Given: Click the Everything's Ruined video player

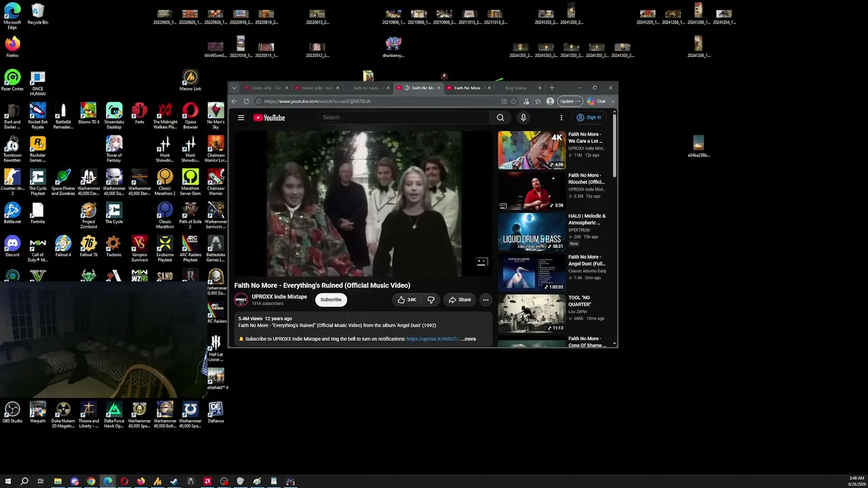Looking at the screenshot, I should (363, 204).
